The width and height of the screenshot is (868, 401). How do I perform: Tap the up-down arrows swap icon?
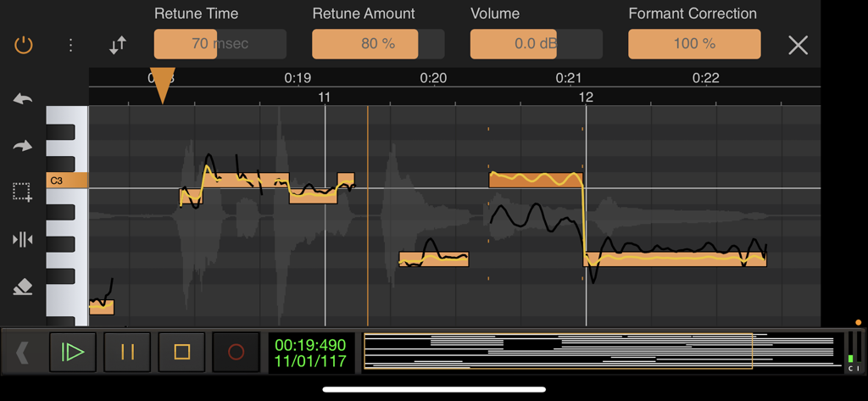pyautogui.click(x=118, y=45)
